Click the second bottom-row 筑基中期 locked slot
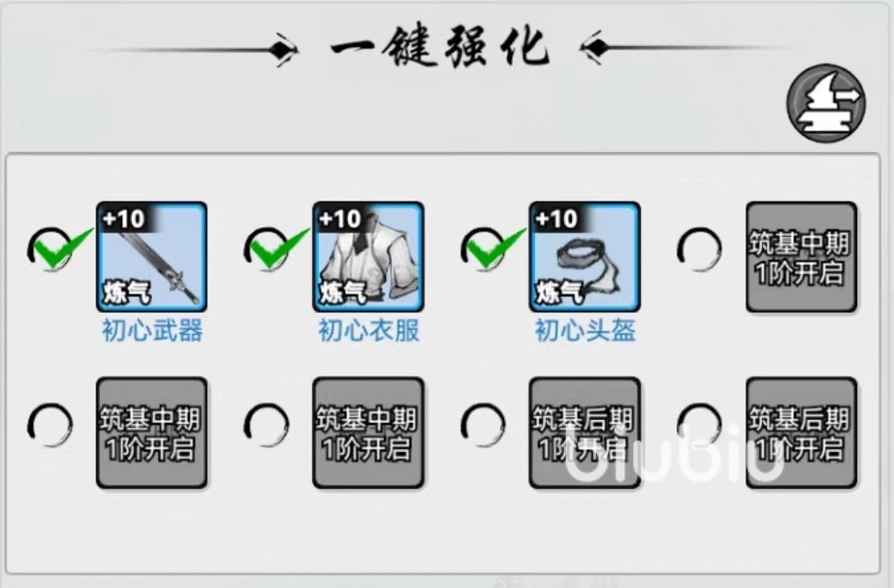The height and width of the screenshot is (588, 894). coord(369,433)
